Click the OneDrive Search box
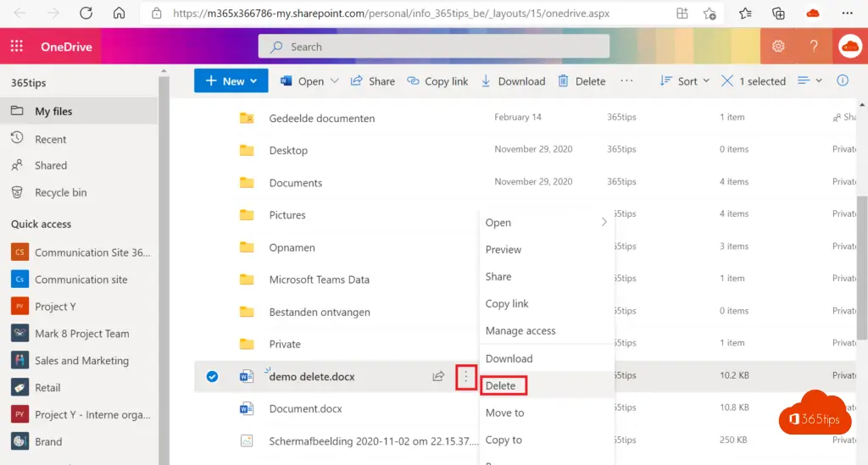This screenshot has width=868, height=465. (x=434, y=47)
